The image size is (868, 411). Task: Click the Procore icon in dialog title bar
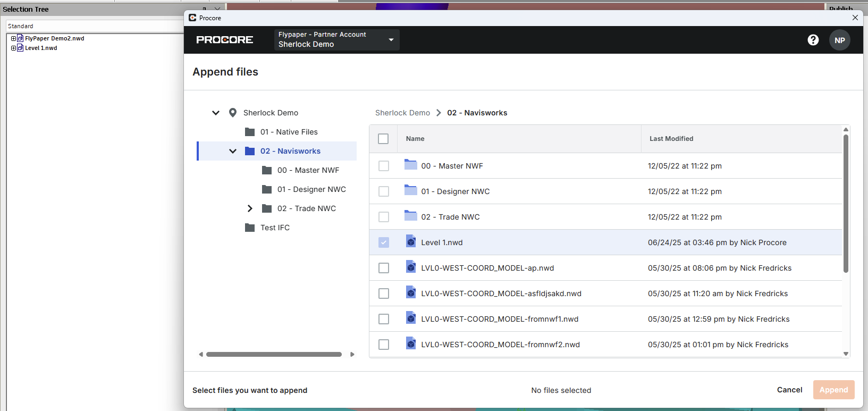(x=192, y=18)
